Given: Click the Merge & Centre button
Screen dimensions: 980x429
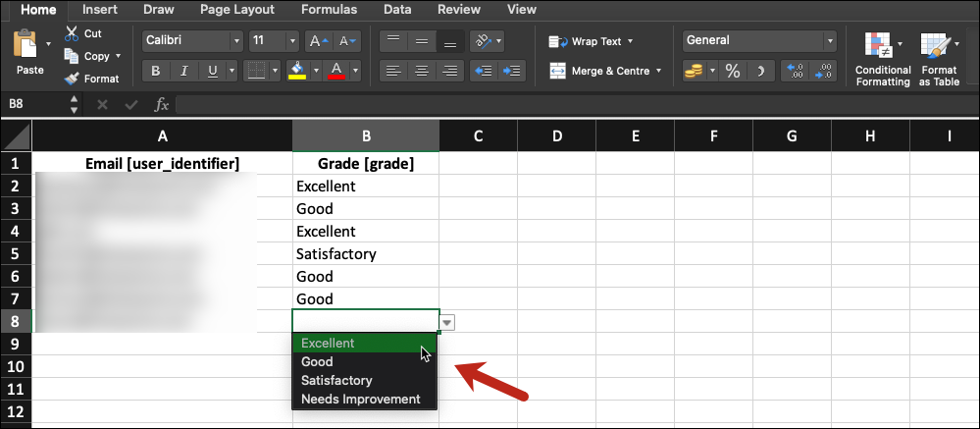Looking at the screenshot, I should 604,71.
